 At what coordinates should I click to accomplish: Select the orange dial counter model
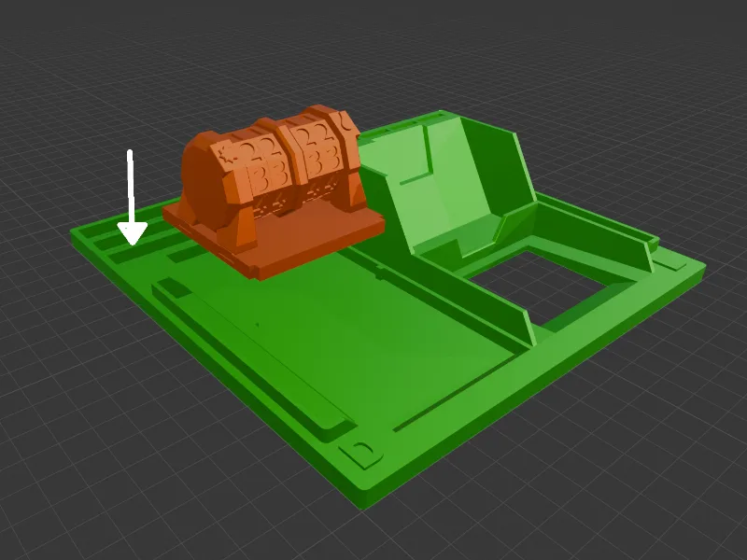pyautogui.click(x=273, y=190)
